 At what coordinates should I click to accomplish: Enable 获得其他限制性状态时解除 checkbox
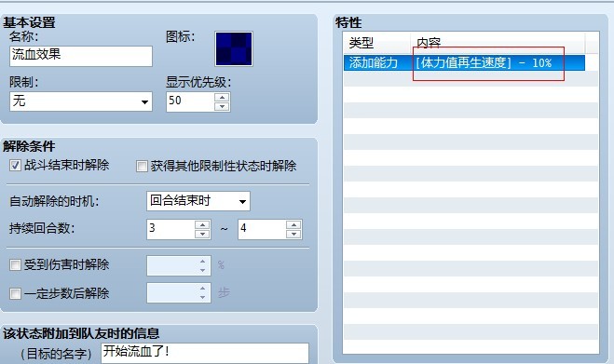click(x=142, y=167)
